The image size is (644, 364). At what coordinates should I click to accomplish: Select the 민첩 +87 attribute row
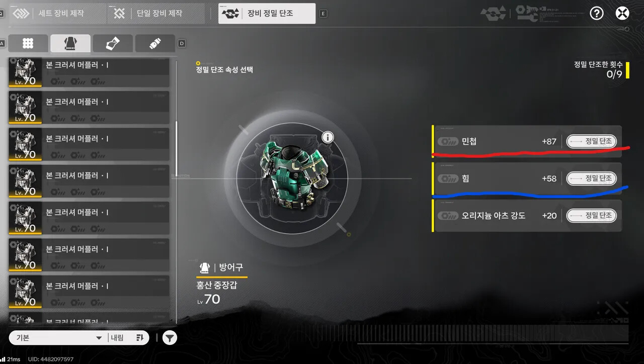(527, 141)
